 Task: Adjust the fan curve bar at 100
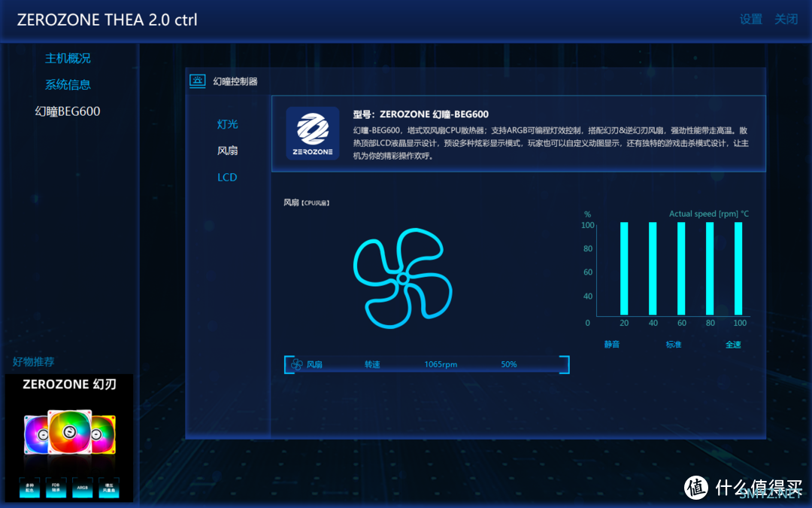tap(738, 269)
